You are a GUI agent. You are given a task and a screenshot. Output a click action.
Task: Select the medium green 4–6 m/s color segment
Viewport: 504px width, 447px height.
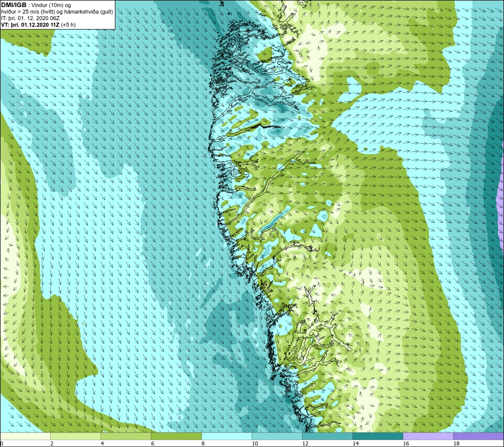[x=126, y=436]
